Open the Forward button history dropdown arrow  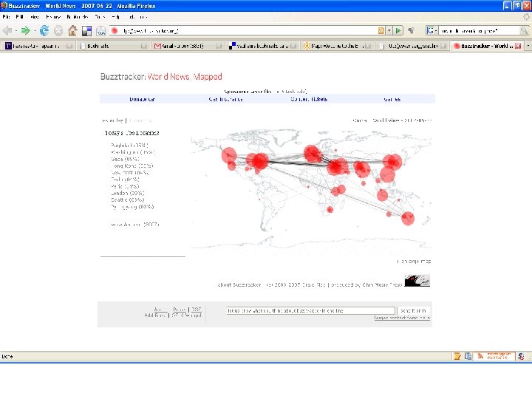[x=34, y=31]
